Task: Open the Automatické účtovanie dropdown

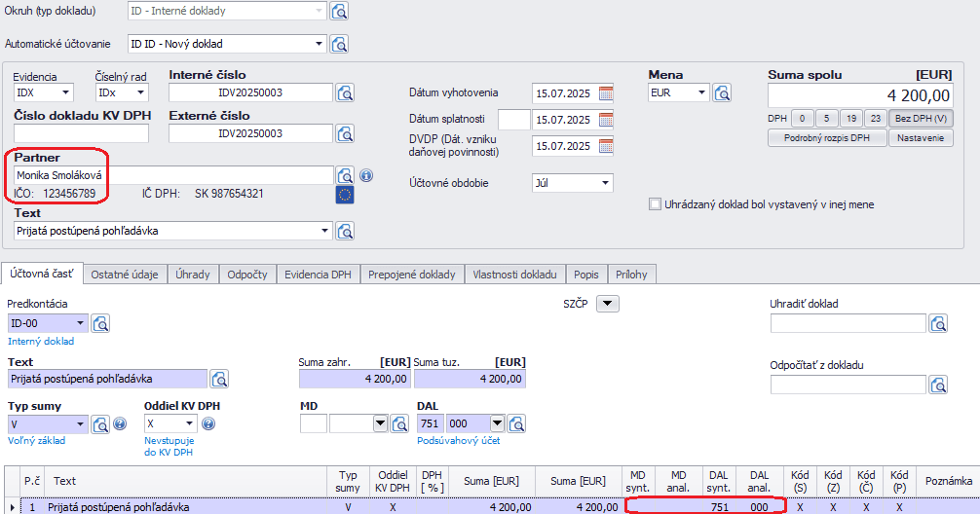Action: pos(318,44)
